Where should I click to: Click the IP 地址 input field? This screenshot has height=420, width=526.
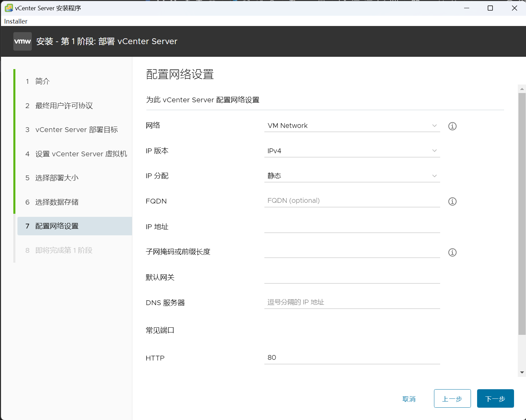[352, 226]
